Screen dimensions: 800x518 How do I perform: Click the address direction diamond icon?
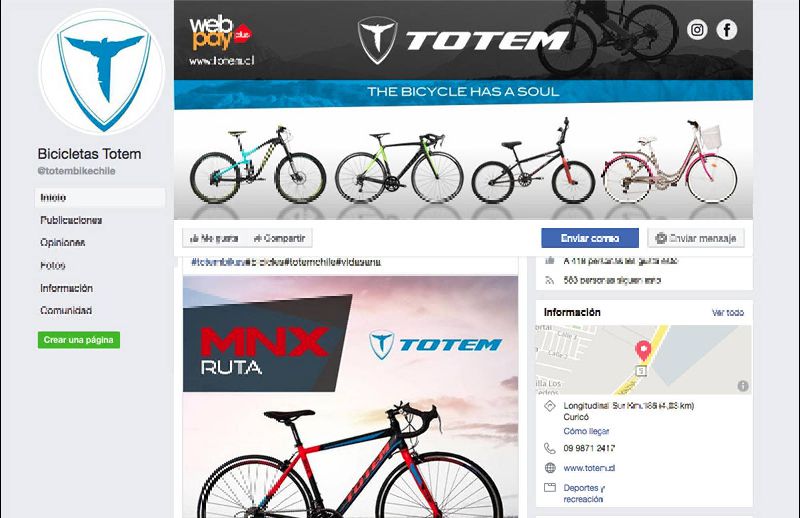click(549, 406)
